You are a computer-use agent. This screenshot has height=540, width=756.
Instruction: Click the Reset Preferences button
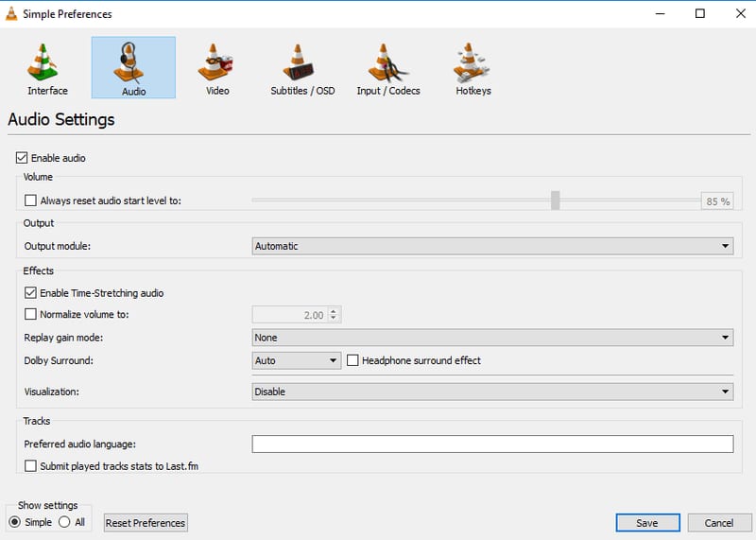click(x=146, y=523)
